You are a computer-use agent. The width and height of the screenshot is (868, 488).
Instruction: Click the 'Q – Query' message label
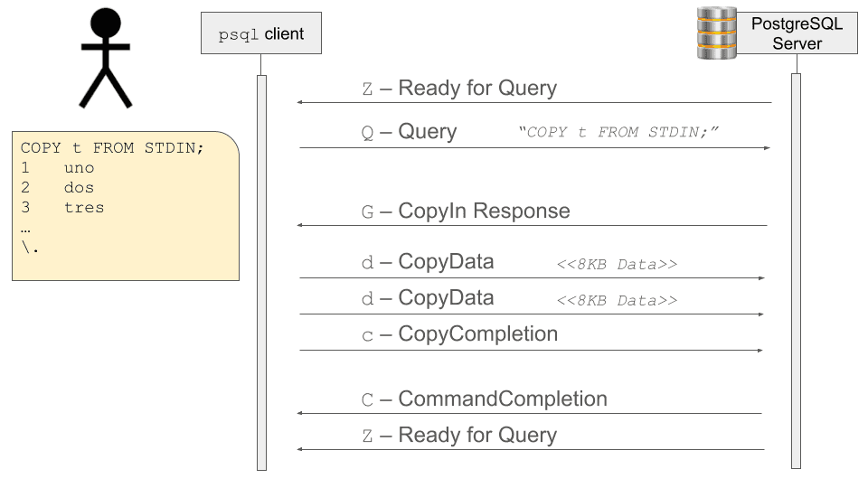tap(409, 132)
